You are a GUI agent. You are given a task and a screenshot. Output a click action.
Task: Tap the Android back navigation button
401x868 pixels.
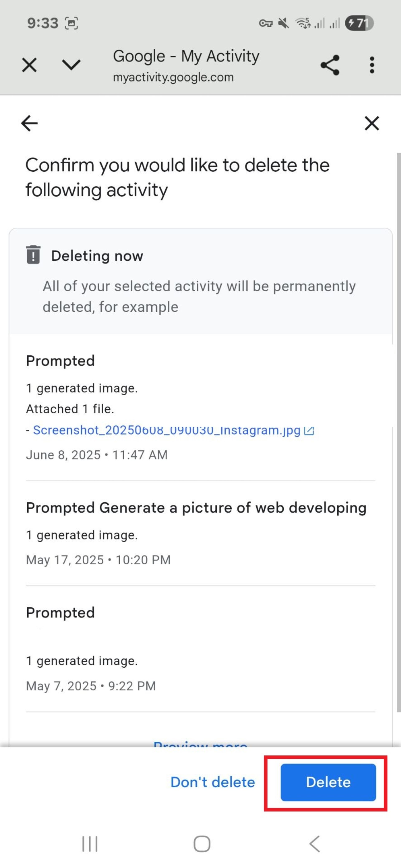pyautogui.click(x=314, y=844)
